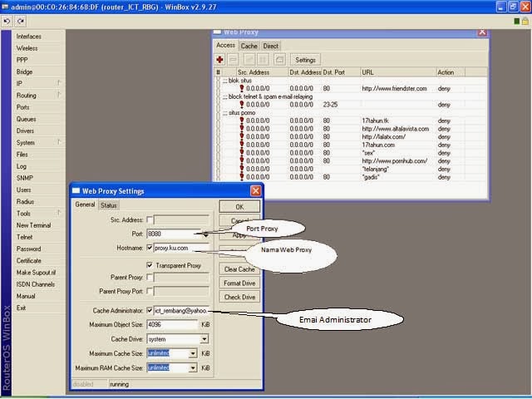
Task: Click the enable rule check icon
Action: [249, 60]
